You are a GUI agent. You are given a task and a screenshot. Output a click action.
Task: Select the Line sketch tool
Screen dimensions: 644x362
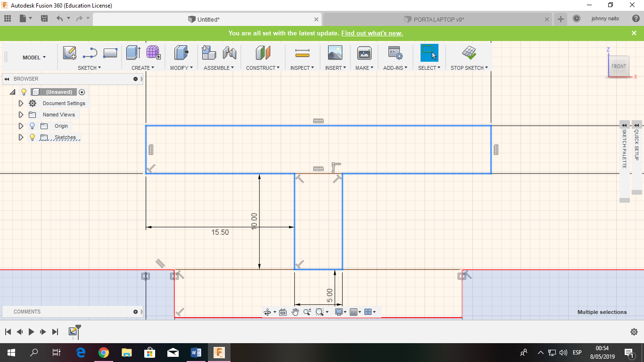[90, 53]
